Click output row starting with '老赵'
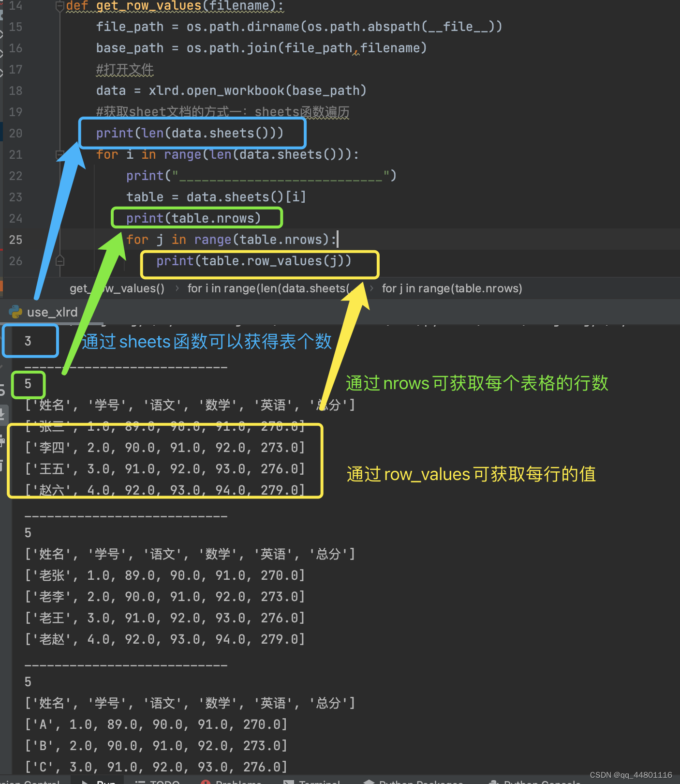This screenshot has width=680, height=784. coord(165,639)
